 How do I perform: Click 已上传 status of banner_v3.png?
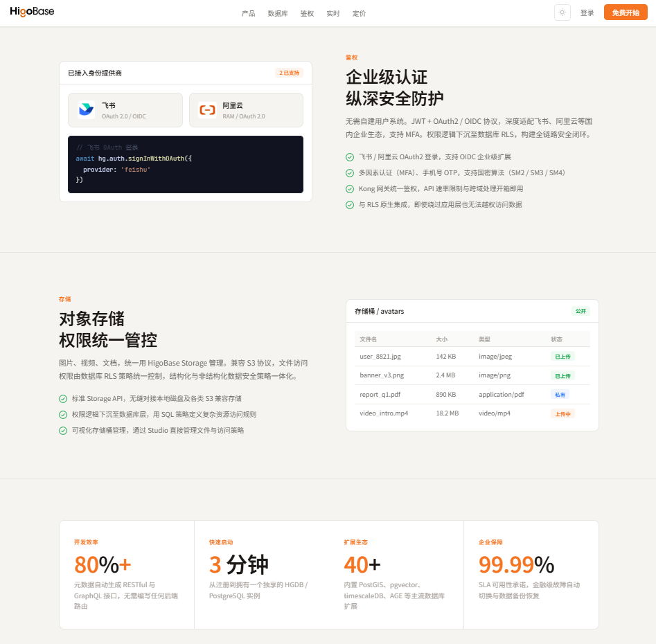point(562,375)
